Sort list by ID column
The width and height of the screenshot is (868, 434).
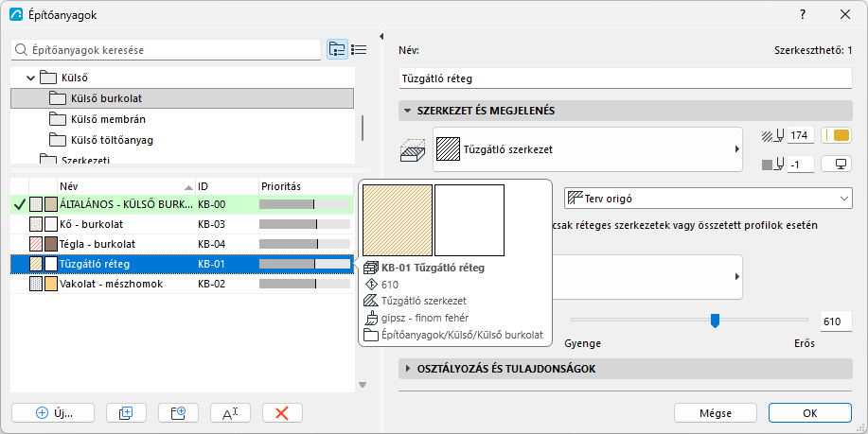click(227, 186)
